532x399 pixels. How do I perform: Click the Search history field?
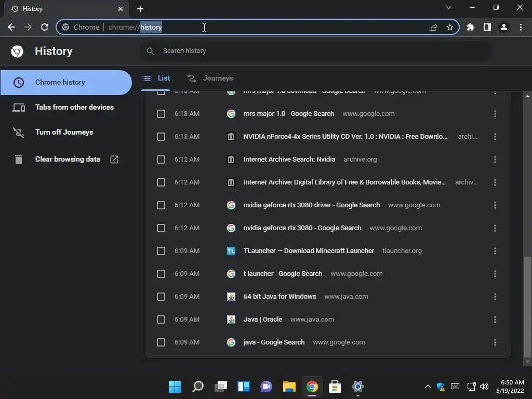(x=315, y=51)
